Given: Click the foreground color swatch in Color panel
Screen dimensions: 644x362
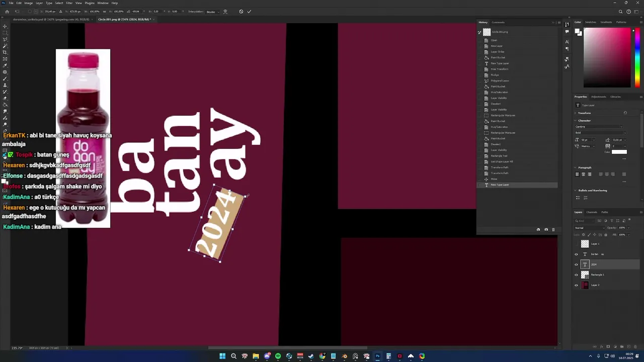Looking at the screenshot, I should click(x=578, y=31).
